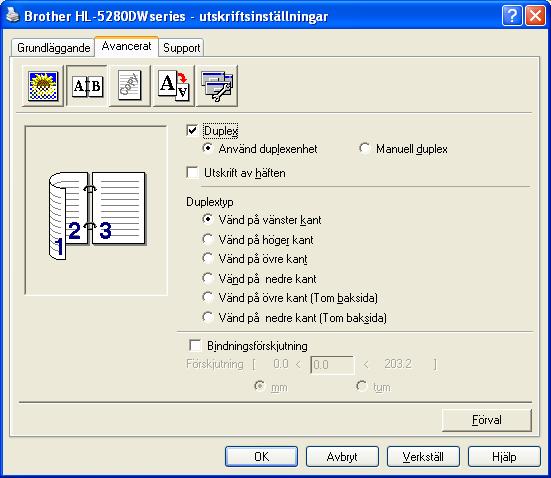Select the tum unit radio button
The image size is (551, 478).
point(361,386)
